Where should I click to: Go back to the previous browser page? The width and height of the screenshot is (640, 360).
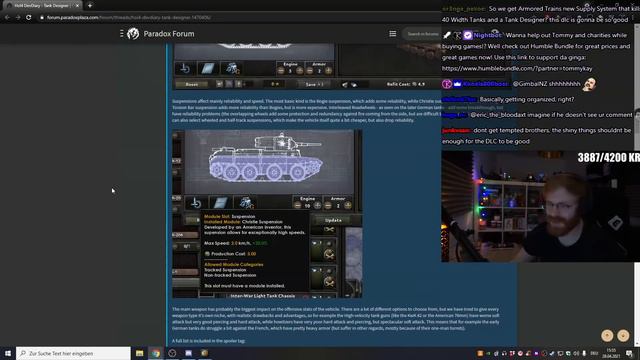[7, 18]
